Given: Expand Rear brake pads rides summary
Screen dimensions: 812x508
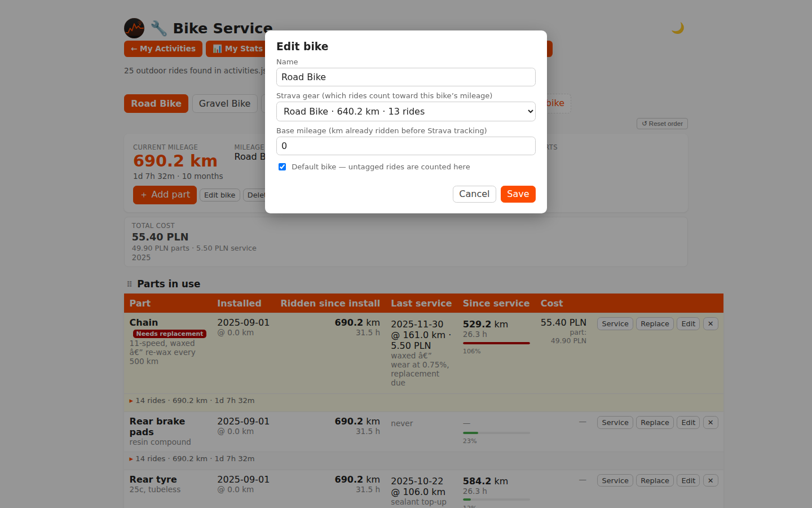Looking at the screenshot, I should 131,459.
